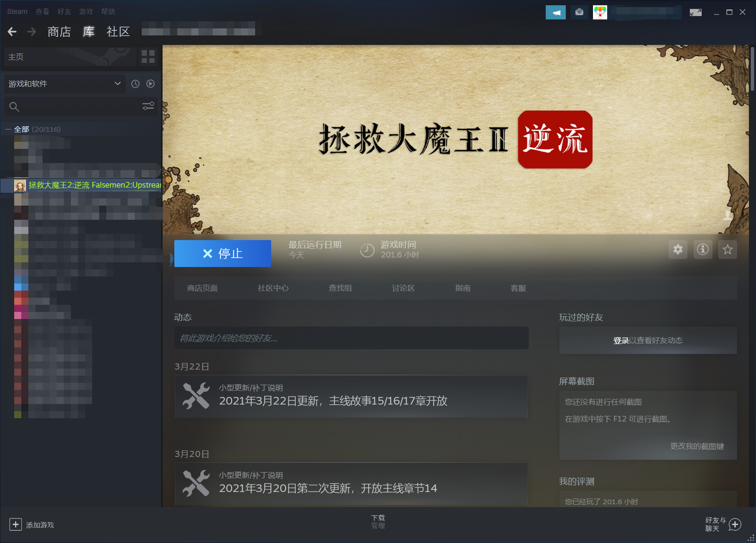The height and width of the screenshot is (543, 756).
Task: Click wrench icon of March 20 update
Action: 196,483
